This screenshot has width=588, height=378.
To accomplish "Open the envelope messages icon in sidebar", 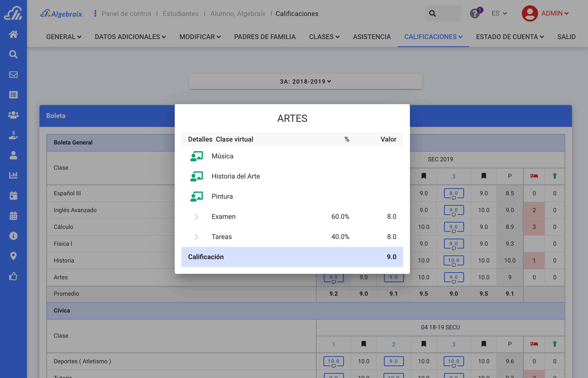I will tap(13, 74).
